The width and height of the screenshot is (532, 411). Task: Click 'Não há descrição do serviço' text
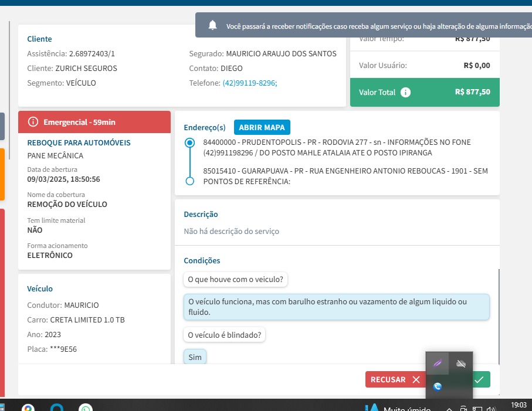coord(231,231)
